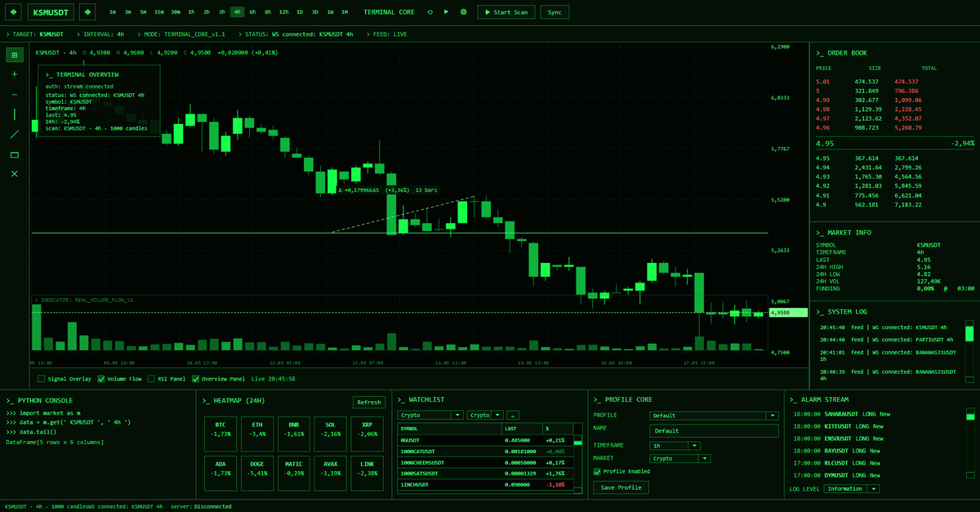Click the play icon in the top toolbar

point(446,12)
